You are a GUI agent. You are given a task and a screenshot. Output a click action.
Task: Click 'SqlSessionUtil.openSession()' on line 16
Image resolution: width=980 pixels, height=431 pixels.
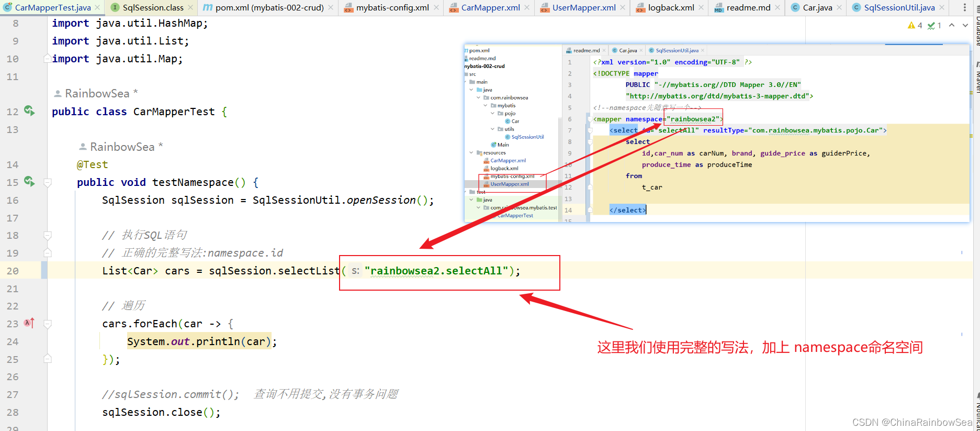(x=340, y=200)
